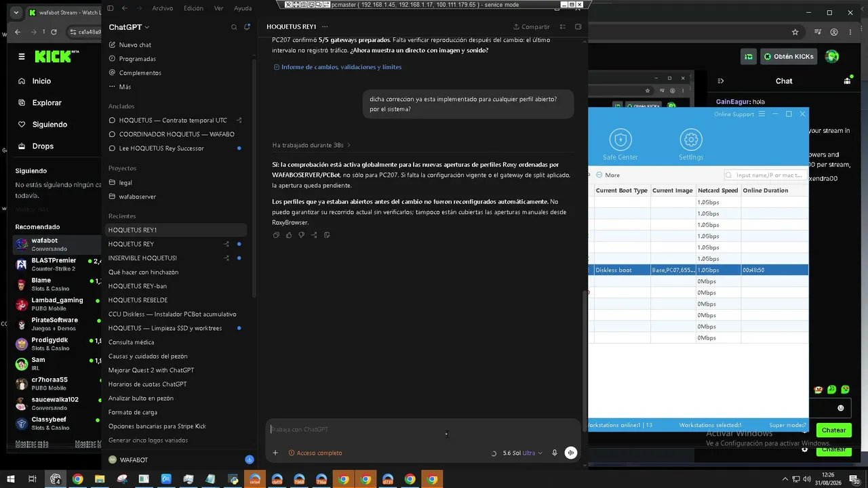Open the Archivo menu
868x488 pixels.
162,8
